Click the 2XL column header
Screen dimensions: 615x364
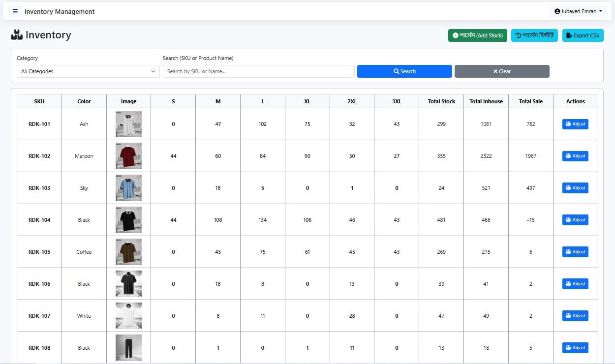[352, 101]
